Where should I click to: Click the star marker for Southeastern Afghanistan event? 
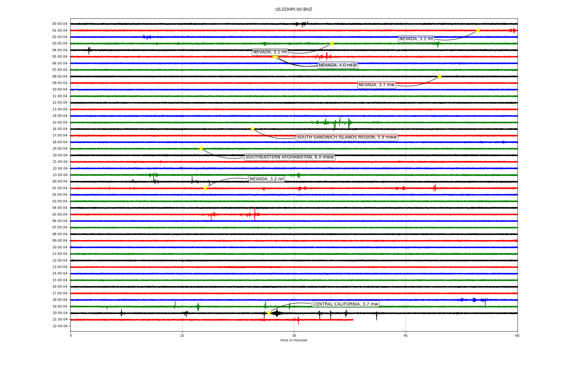coord(201,148)
